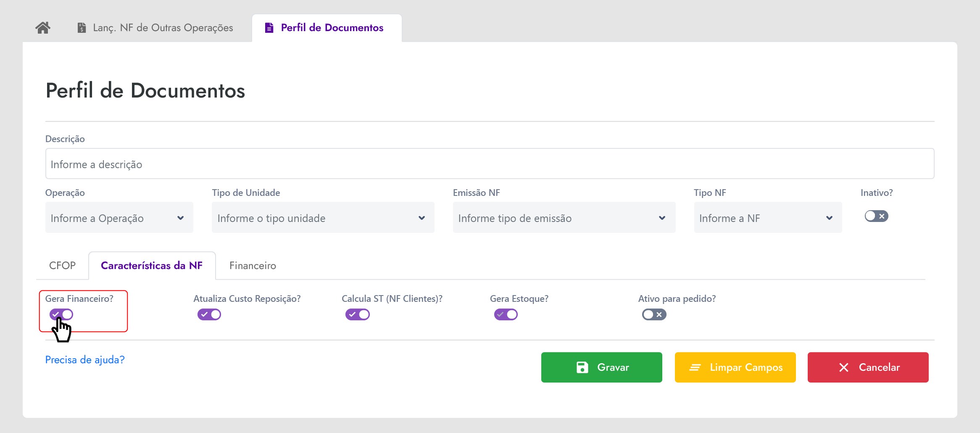The image size is (980, 433).
Task: Enable Ativo para pedido? switch
Action: pyautogui.click(x=654, y=314)
